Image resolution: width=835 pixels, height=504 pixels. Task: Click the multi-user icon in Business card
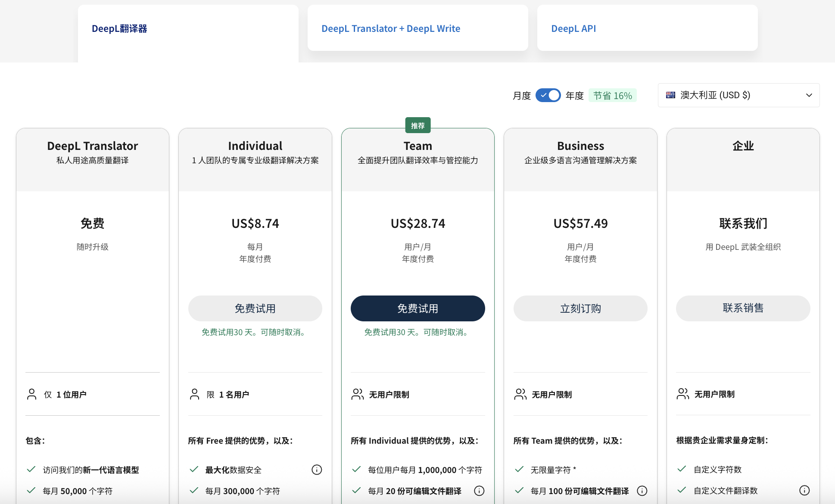[520, 394]
